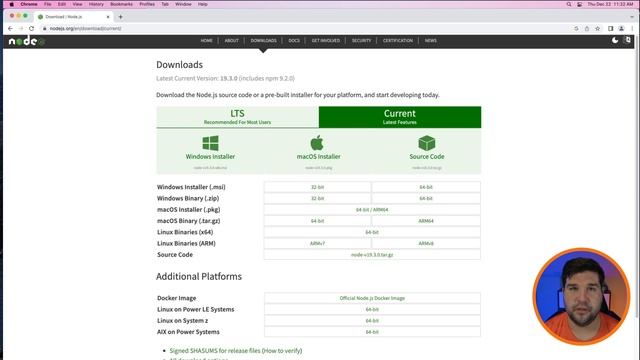Open the Bookmarks menu

coord(122,4)
